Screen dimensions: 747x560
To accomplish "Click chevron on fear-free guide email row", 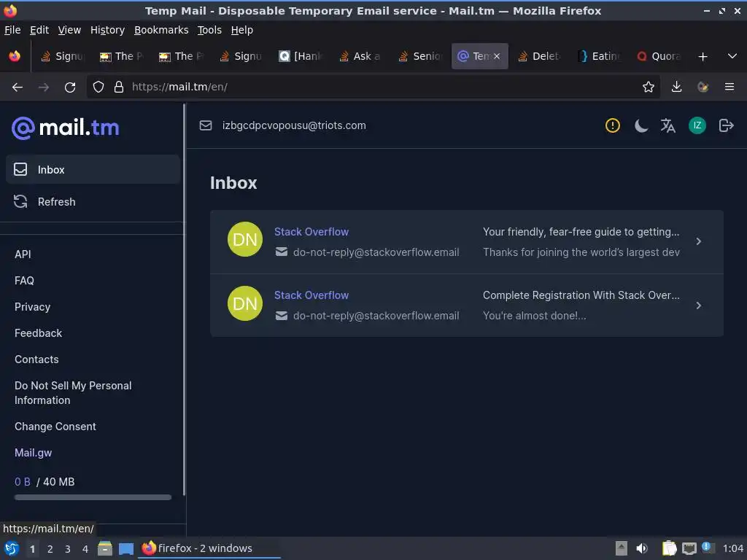I will click(x=698, y=241).
